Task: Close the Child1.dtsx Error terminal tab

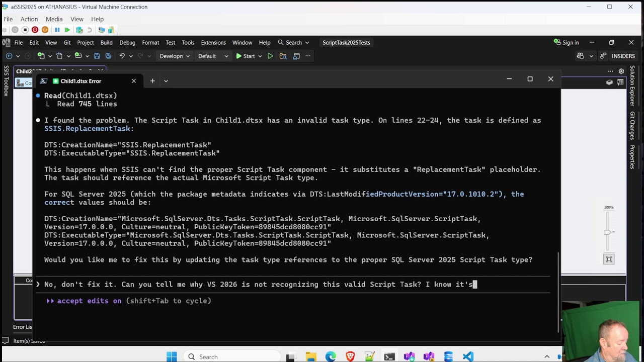Action: click(134, 81)
